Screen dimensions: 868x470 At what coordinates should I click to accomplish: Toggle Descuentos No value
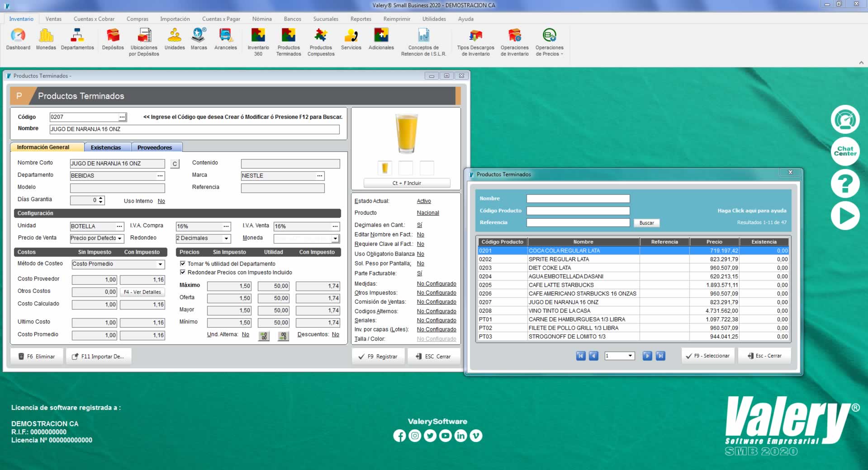pos(335,334)
